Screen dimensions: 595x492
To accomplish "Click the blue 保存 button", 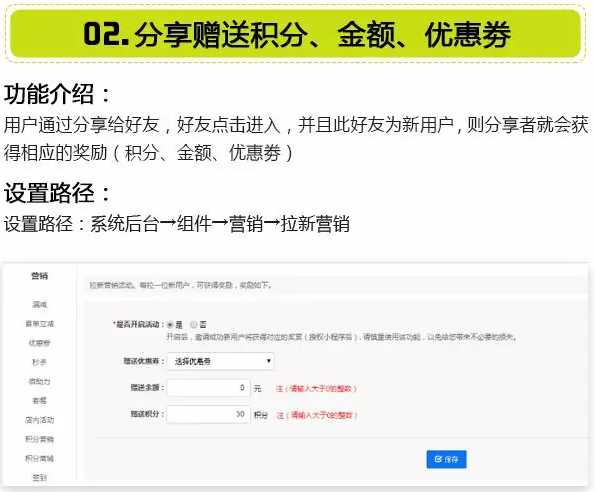I will tap(446, 459).
